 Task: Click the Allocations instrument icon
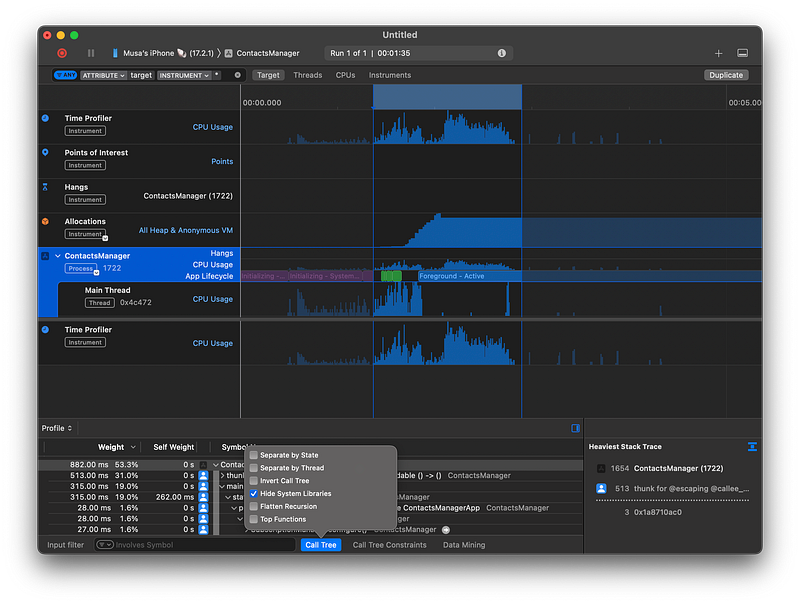click(x=45, y=221)
